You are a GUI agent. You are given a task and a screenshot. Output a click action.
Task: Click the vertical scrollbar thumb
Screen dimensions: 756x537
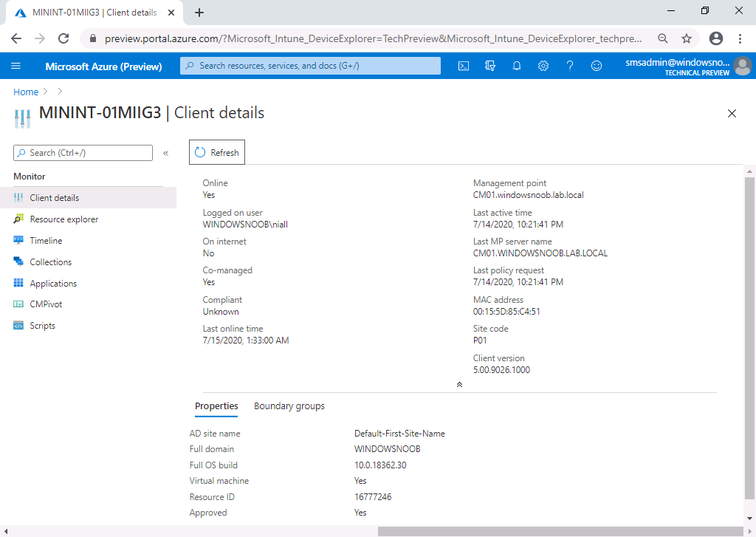tap(749, 338)
